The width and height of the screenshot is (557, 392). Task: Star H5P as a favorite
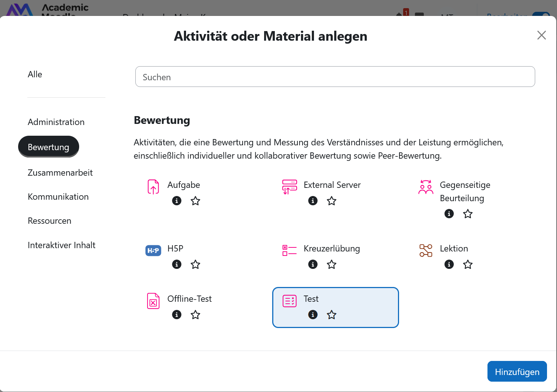click(195, 264)
